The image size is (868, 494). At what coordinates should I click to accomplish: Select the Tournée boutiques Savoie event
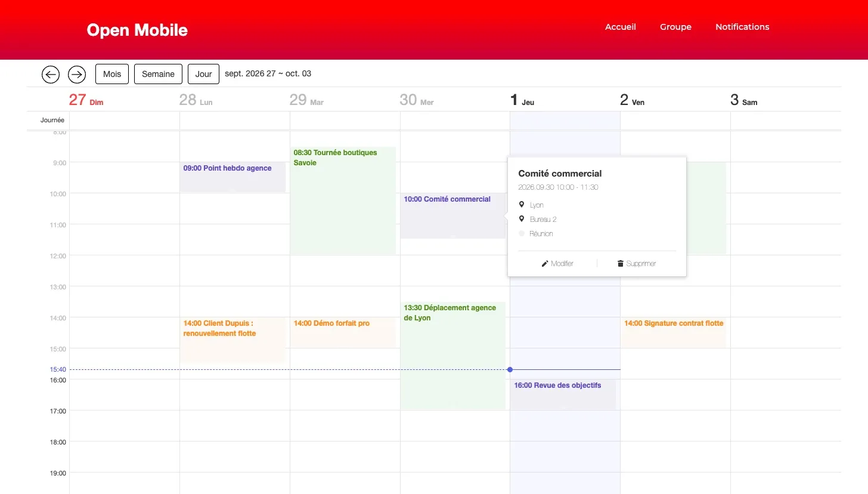(x=343, y=200)
